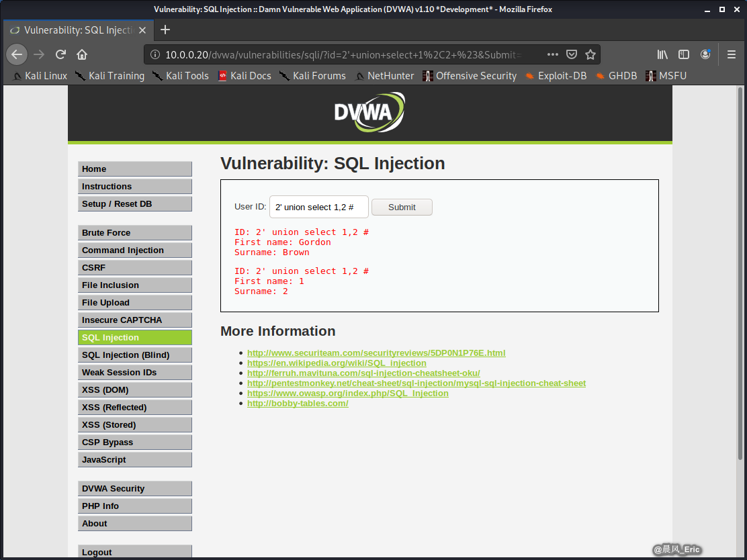Open the Kali Tools bookmark
This screenshot has width=747, height=560.
pyautogui.click(x=181, y=76)
